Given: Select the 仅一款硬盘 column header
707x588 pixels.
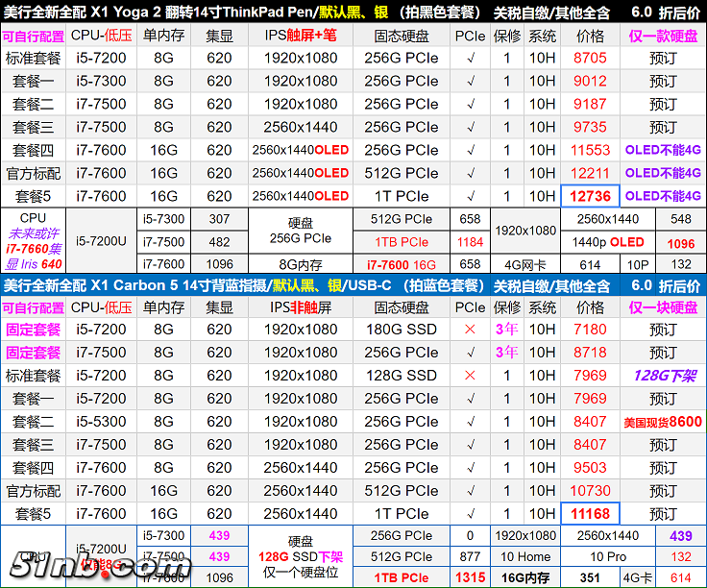Looking at the screenshot, I should click(663, 36).
